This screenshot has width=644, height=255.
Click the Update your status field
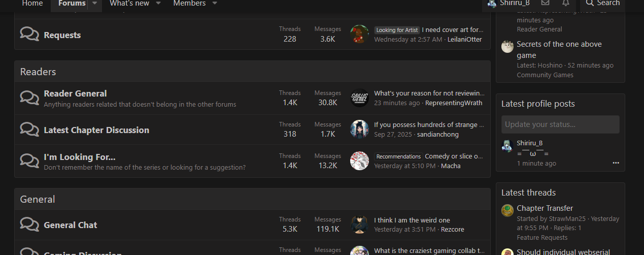tap(560, 124)
